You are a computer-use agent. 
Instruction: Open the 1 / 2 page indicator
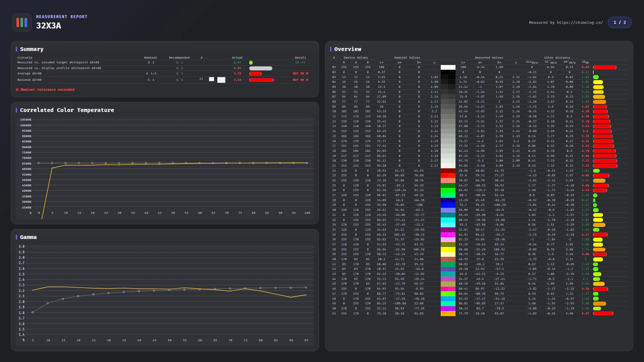pyautogui.click(x=620, y=22)
